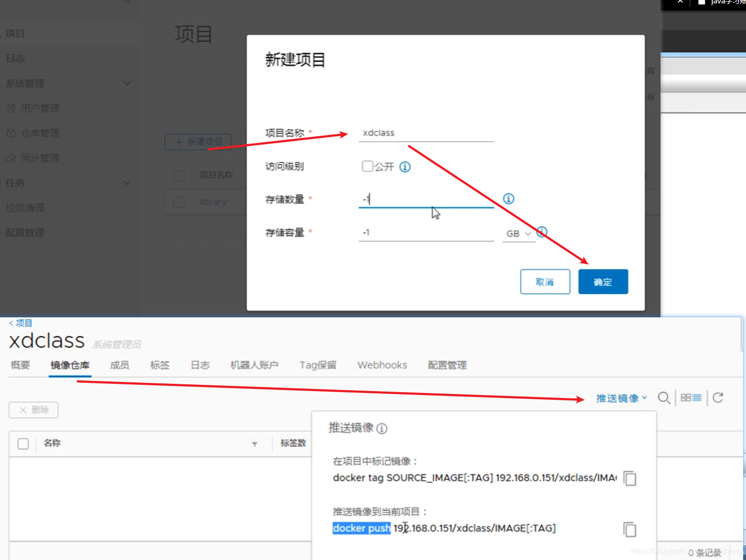Open the Webhooks tab
The image size is (746, 560).
coord(382,365)
